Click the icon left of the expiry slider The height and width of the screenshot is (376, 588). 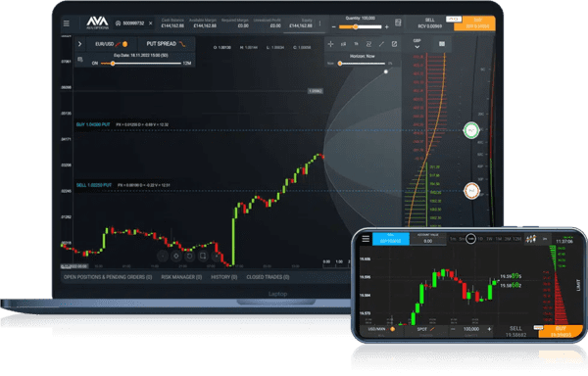click(x=80, y=59)
